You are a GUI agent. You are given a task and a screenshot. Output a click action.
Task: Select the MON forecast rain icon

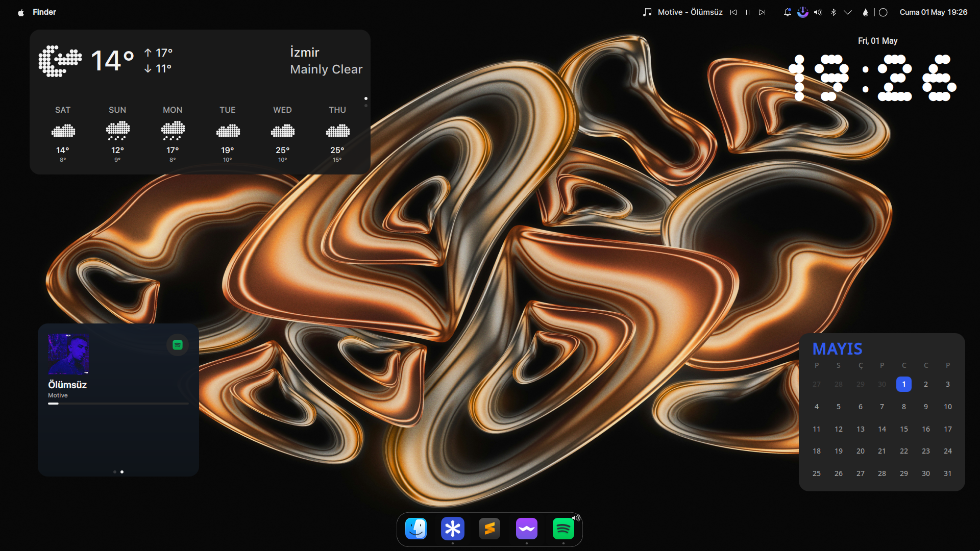pos(173,131)
